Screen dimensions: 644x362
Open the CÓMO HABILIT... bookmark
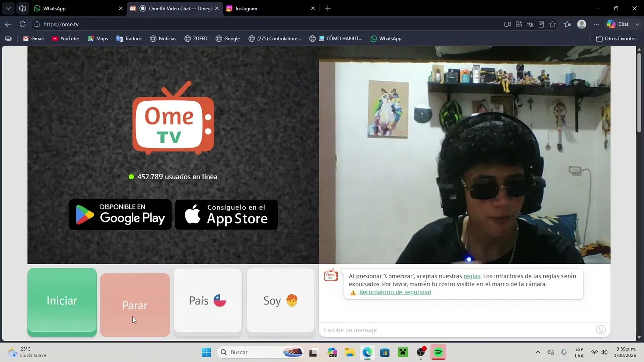pyautogui.click(x=336, y=39)
